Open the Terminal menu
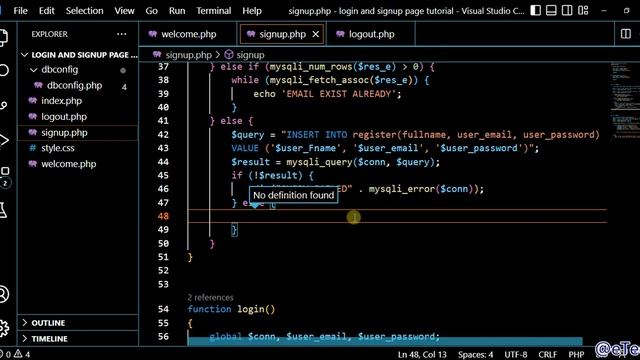 [213, 11]
